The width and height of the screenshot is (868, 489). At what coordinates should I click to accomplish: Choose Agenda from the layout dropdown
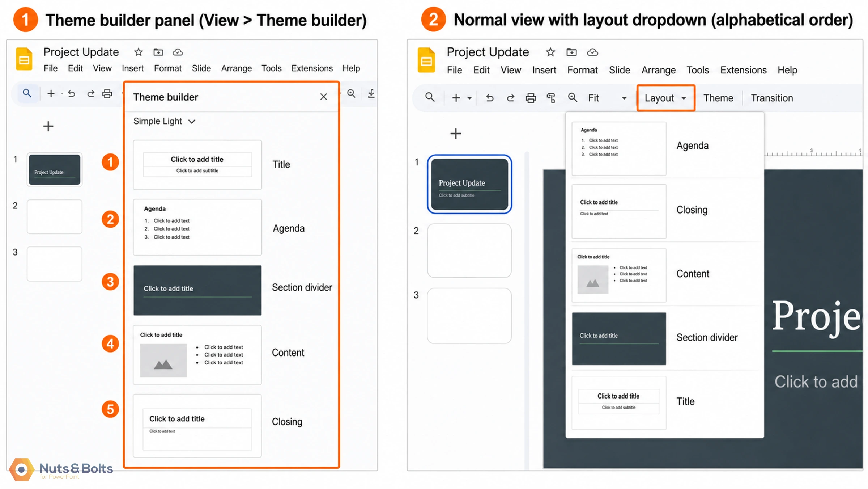coord(664,148)
